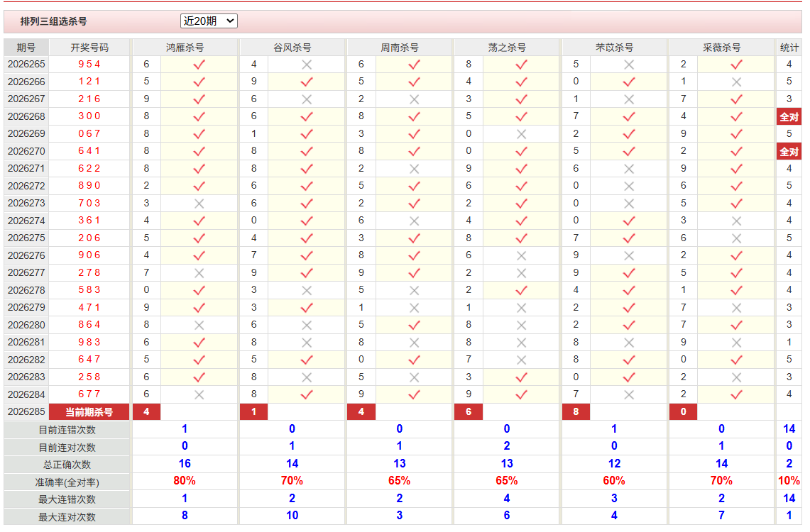Click issue number 2026284
Image resolution: width=810 pixels, height=532 pixels.
(x=26, y=394)
